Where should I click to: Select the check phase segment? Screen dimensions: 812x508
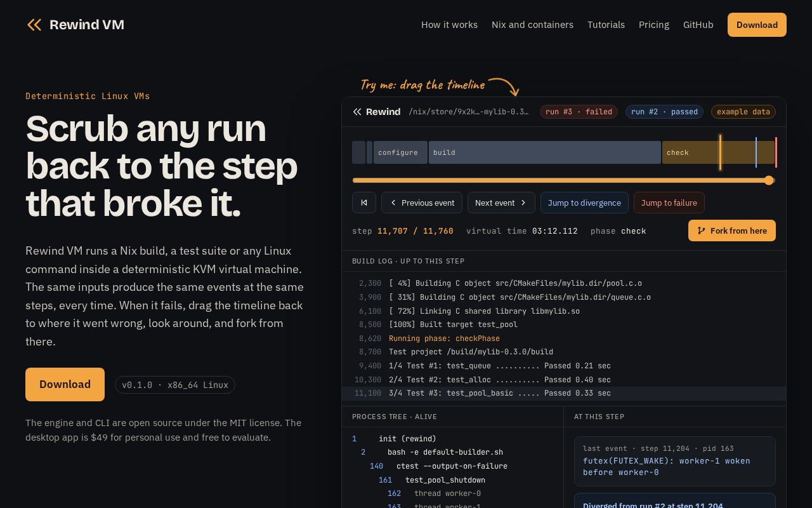point(719,152)
